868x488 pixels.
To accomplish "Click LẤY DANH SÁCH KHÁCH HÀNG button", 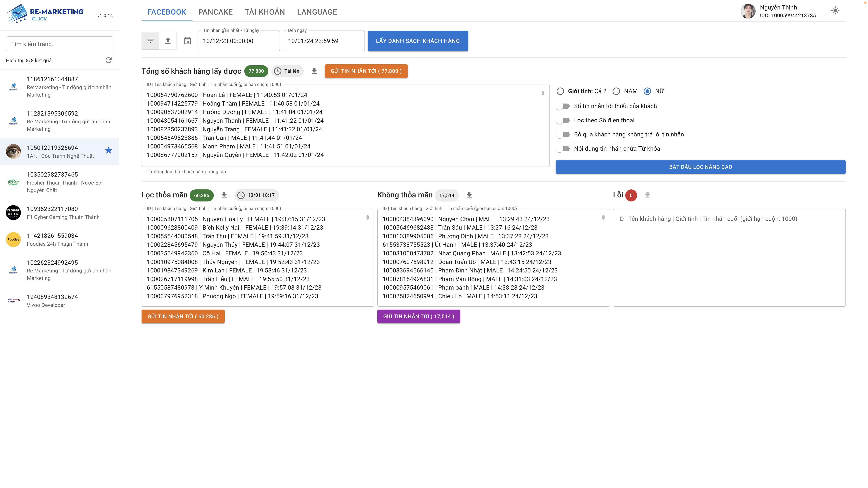I will [418, 41].
